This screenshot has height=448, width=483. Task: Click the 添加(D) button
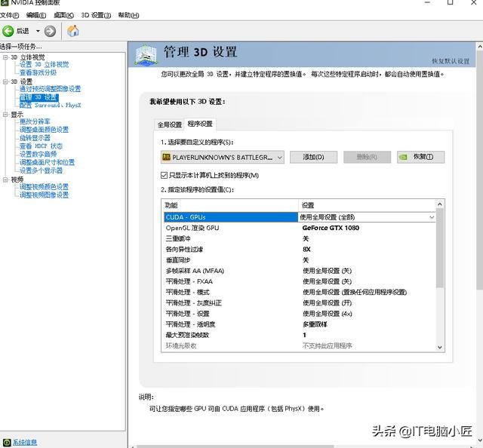coord(314,157)
